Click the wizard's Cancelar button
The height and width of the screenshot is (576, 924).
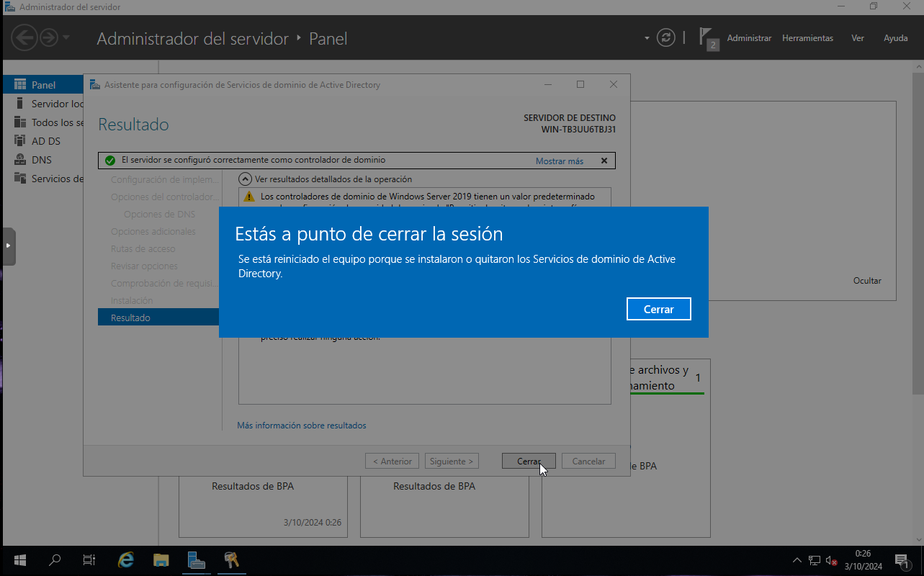(588, 461)
